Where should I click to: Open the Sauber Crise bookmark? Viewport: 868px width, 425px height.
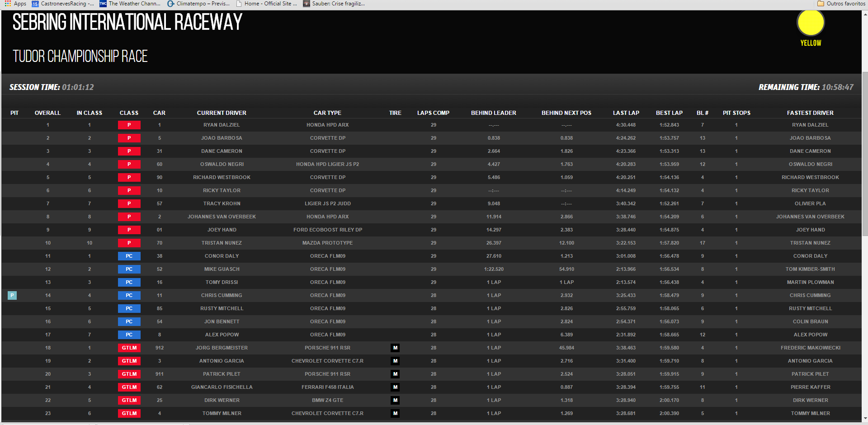tap(334, 4)
